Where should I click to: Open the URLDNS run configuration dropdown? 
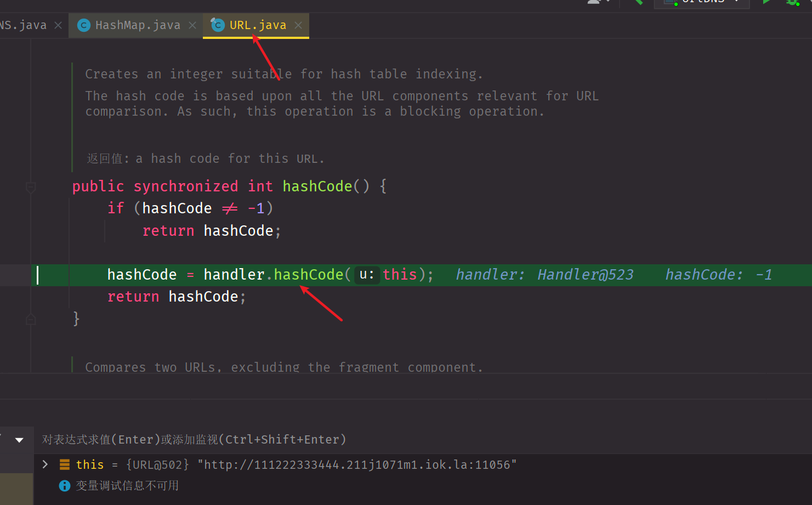(x=737, y=2)
